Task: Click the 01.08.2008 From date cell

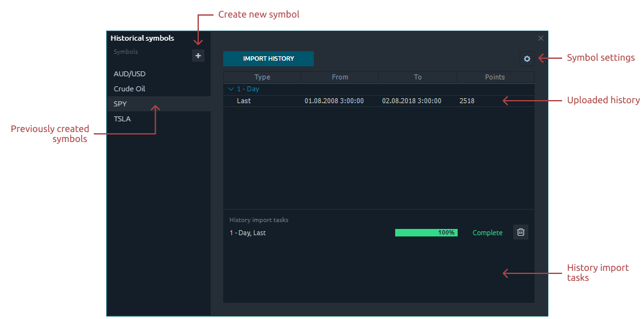Action: (x=334, y=101)
